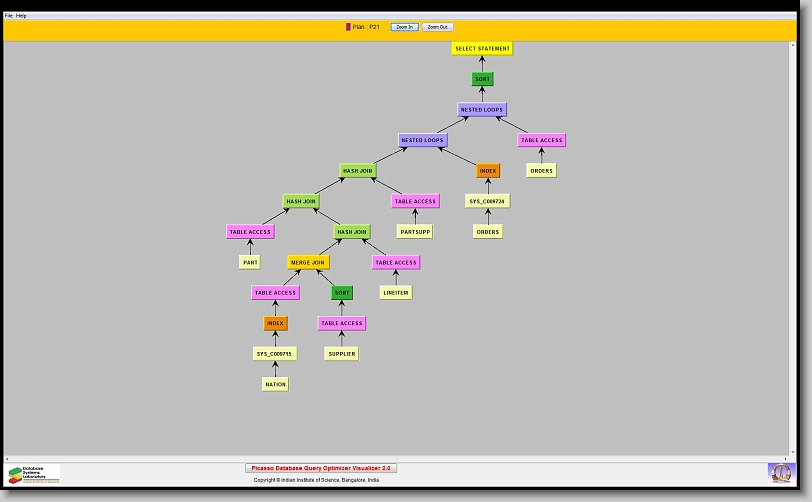Screen dimensions: 812x502
Task: Click the Zoom In button
Action: coord(403,27)
